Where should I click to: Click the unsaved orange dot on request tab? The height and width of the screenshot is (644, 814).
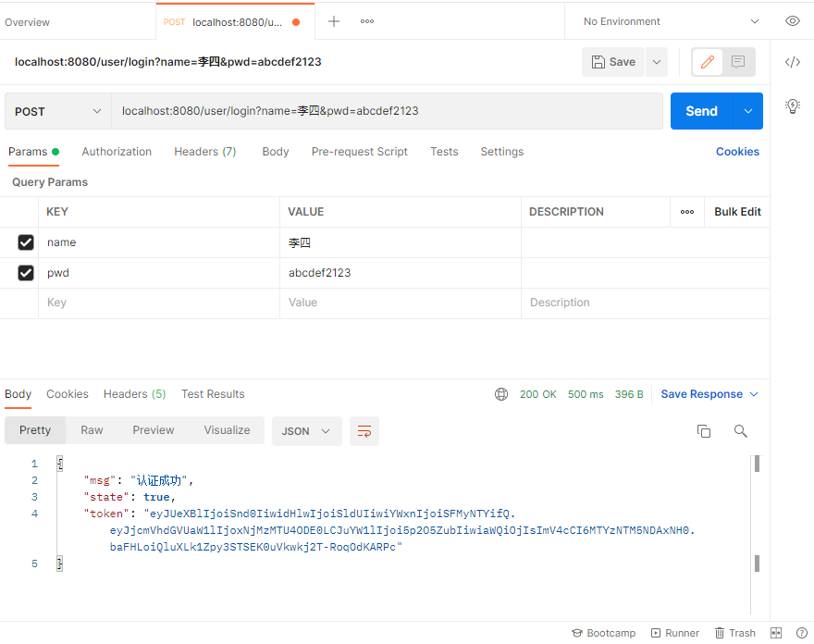(x=296, y=22)
